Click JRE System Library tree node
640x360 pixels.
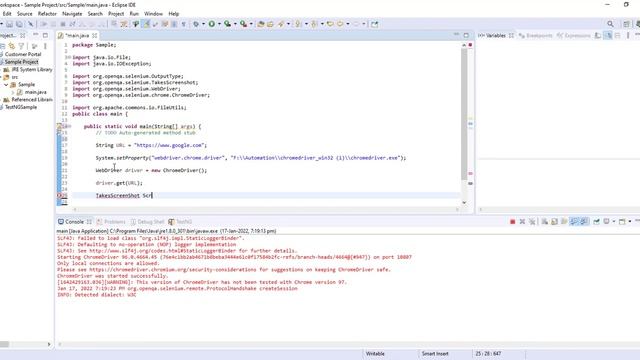[32, 69]
